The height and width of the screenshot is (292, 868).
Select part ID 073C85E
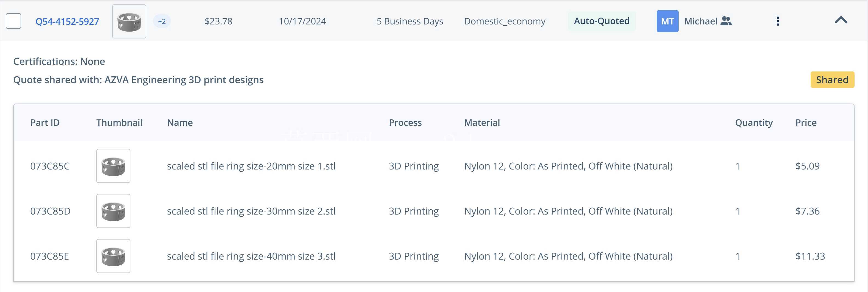coord(49,256)
